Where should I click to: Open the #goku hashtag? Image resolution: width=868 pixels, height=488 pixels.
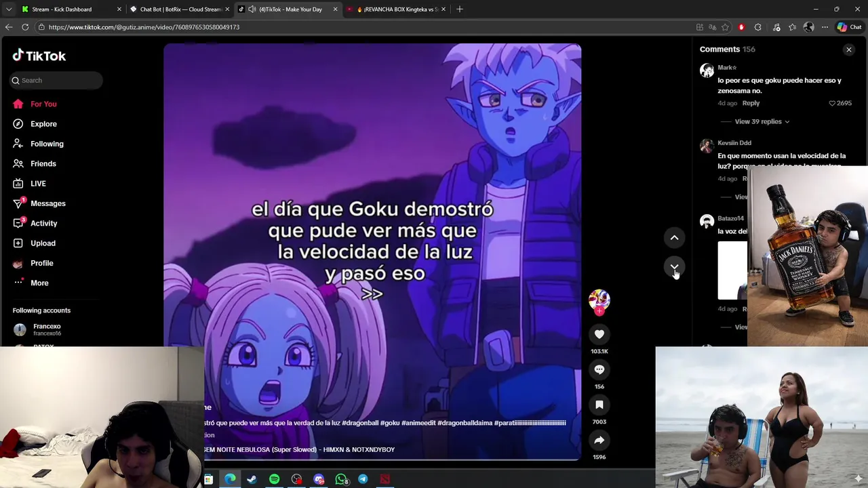390,423
